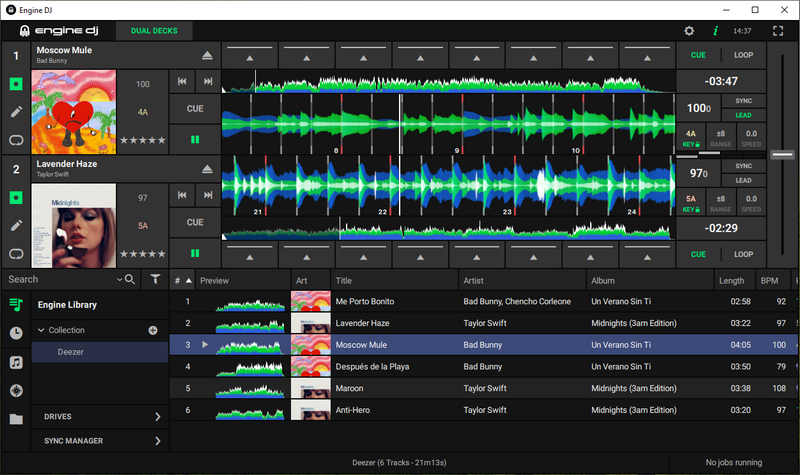Select the Deezer playlist
The image size is (800, 475).
tap(100, 352)
